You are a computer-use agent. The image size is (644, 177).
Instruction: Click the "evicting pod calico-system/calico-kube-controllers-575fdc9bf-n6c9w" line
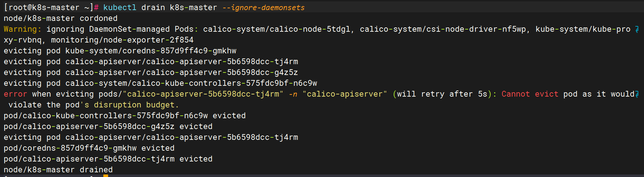pyautogui.click(x=160, y=83)
